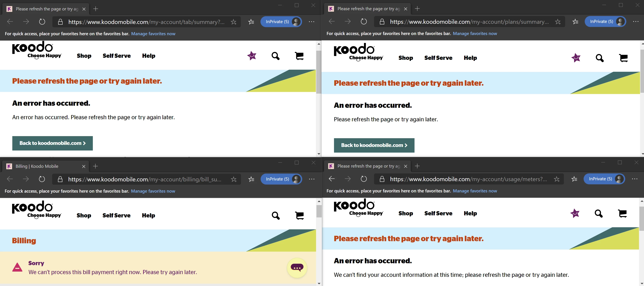Open InPrivate profile in tab/summary window

(281, 22)
